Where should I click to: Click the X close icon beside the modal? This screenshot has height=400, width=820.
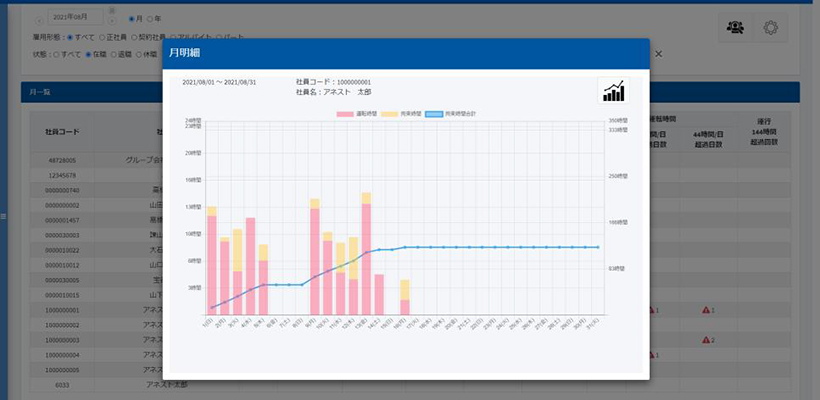pyautogui.click(x=658, y=53)
